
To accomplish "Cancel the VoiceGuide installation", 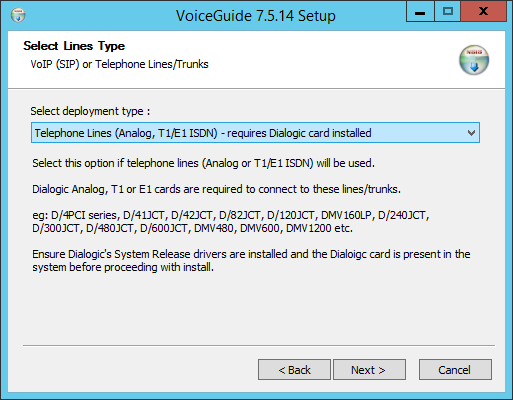I will pyautogui.click(x=455, y=370).
